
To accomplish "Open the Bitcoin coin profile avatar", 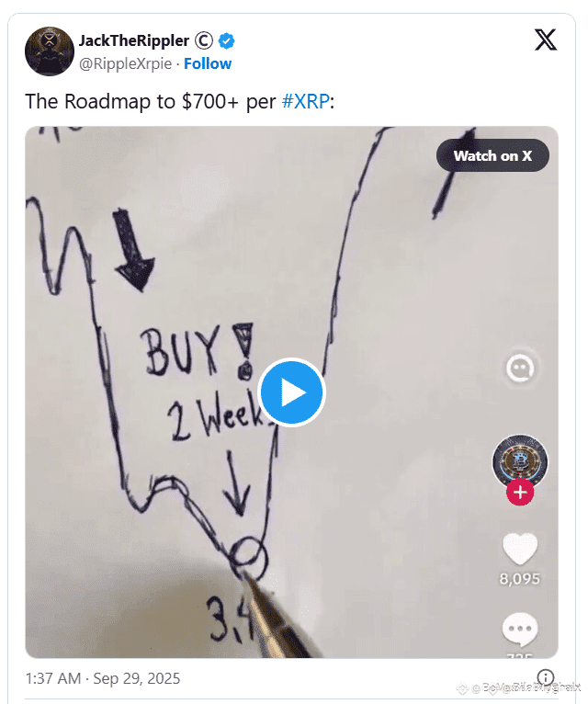I will (x=520, y=460).
